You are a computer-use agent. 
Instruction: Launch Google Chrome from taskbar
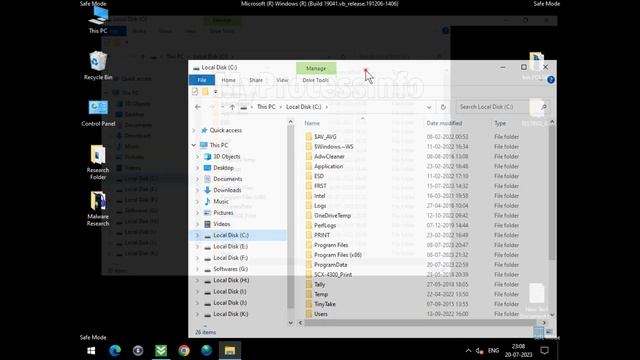coord(184,351)
